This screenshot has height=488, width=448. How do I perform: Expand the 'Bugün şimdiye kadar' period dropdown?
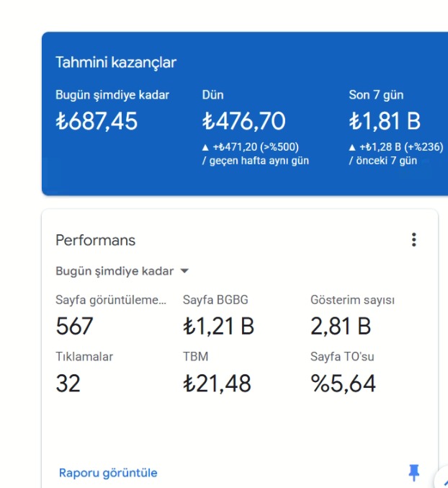click(122, 271)
